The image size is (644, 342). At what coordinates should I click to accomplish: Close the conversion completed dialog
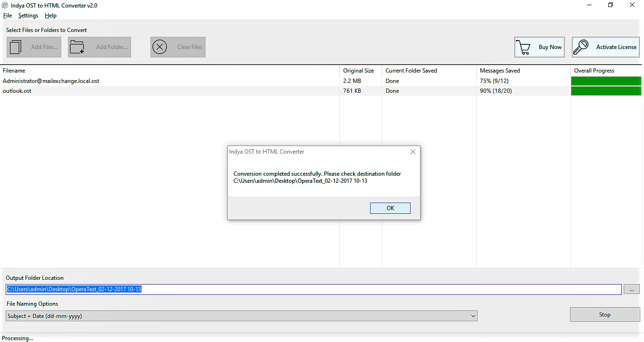[413, 152]
